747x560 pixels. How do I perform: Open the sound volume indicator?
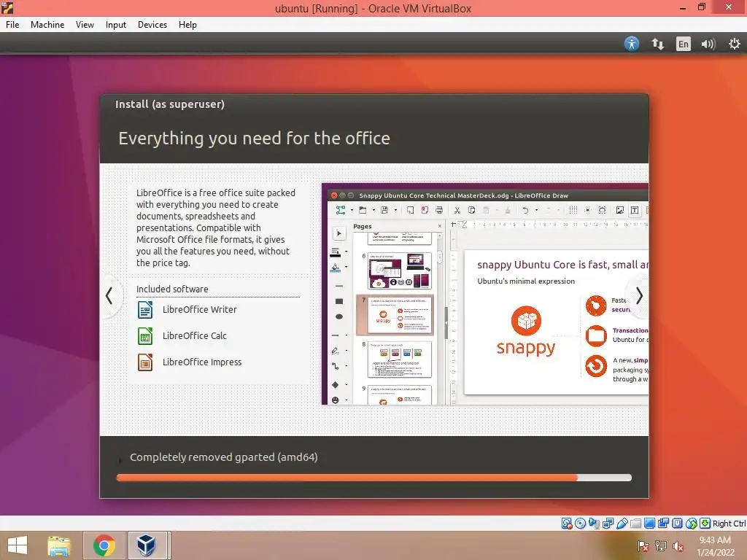coord(708,44)
